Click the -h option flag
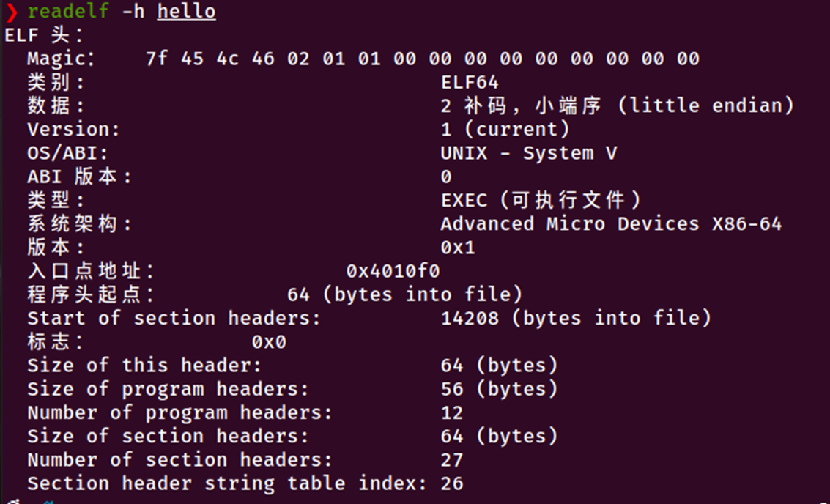 (x=133, y=12)
